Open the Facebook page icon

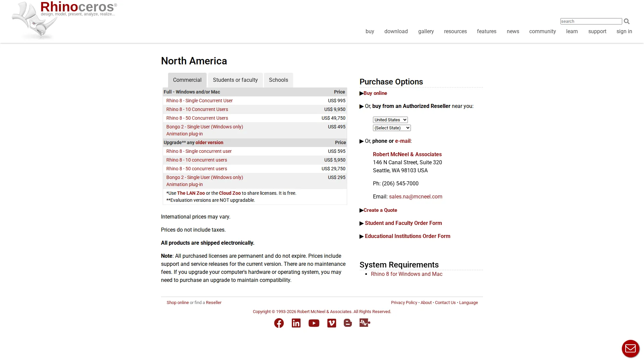click(x=279, y=323)
